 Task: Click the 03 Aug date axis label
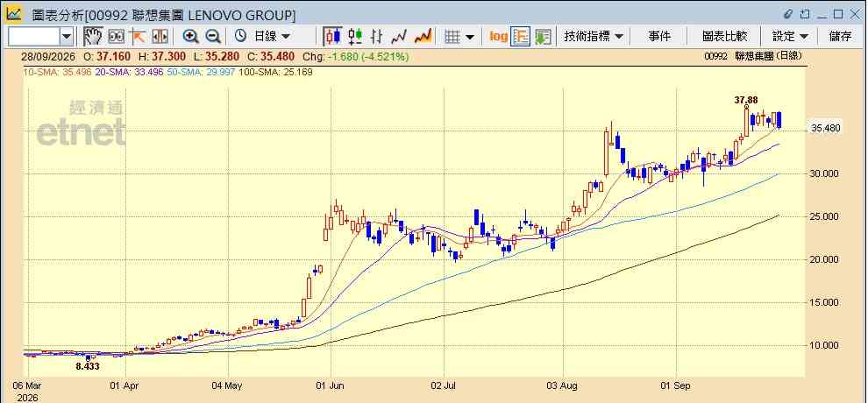(563, 385)
